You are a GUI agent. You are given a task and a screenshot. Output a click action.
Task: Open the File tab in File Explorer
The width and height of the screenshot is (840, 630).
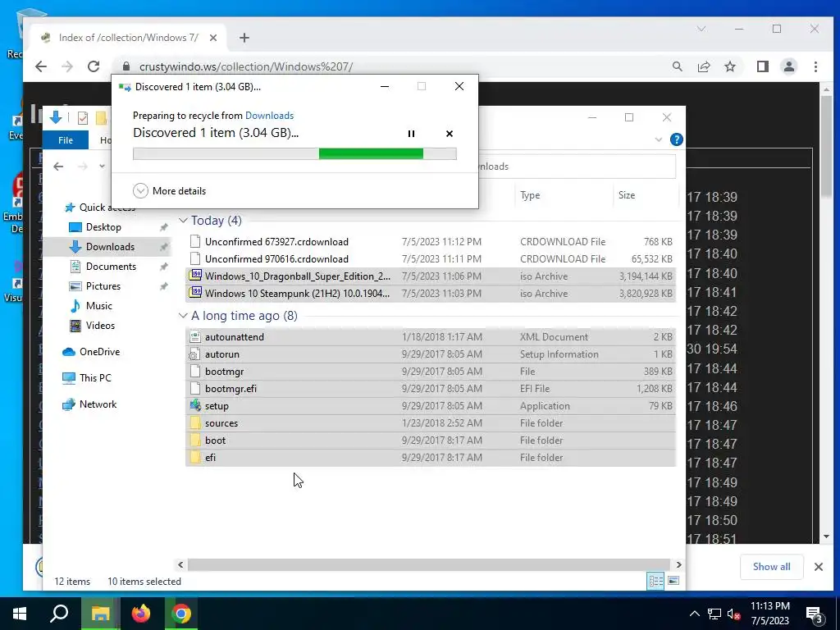click(66, 139)
